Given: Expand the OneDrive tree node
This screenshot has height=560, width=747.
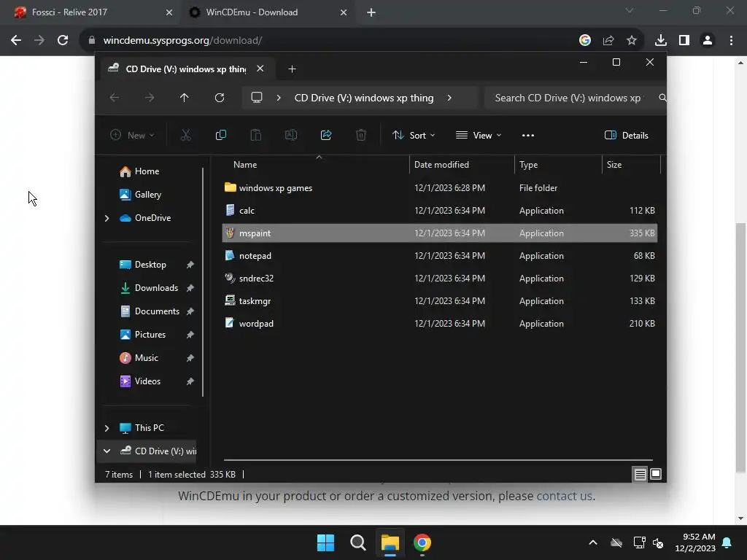Looking at the screenshot, I should [107, 218].
